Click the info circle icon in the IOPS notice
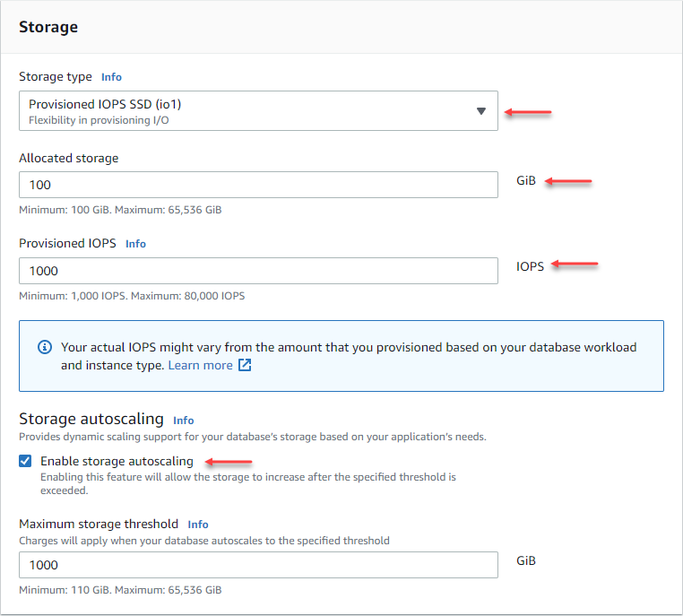 (45, 347)
